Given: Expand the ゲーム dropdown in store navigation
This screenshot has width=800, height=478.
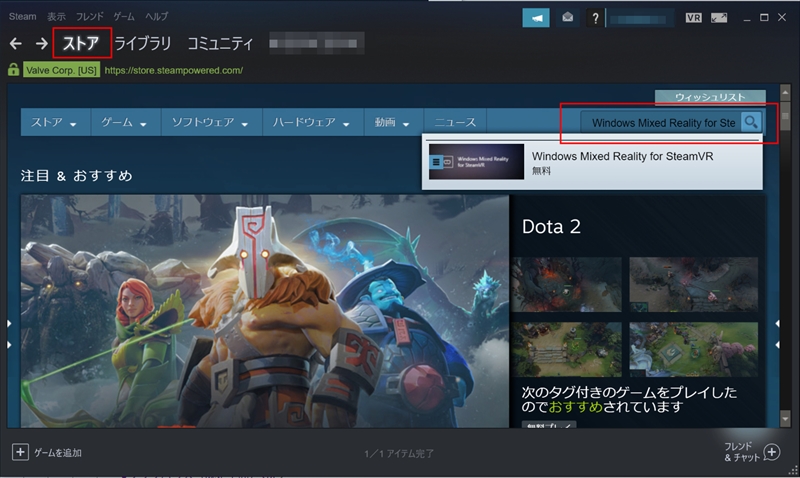Looking at the screenshot, I should point(124,123).
